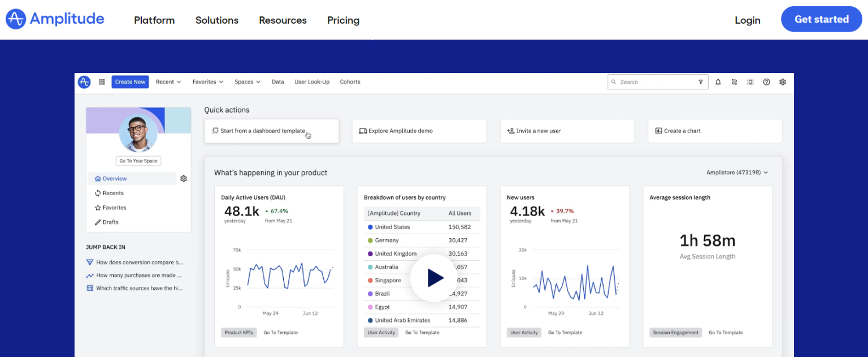Click the search filter funnel icon
868x357 pixels.
(x=701, y=81)
